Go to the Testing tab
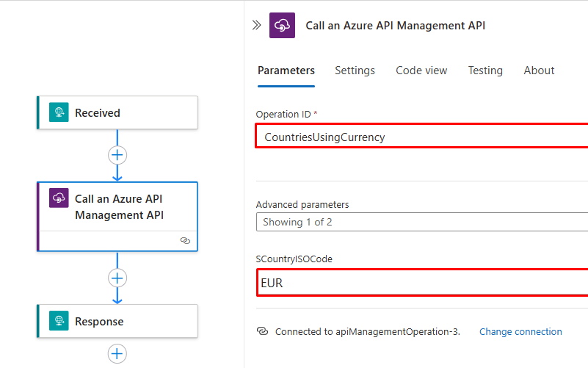The width and height of the screenshot is (588, 368). [x=485, y=71]
